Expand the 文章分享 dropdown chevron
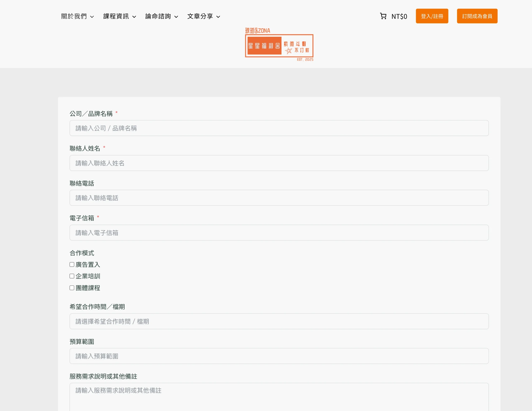The image size is (532, 411). (x=218, y=17)
